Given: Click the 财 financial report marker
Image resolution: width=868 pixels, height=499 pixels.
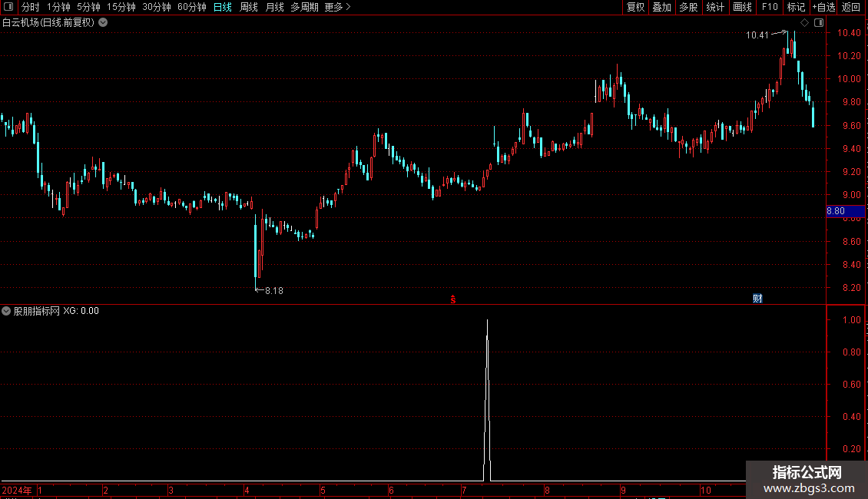Looking at the screenshot, I should 758,299.
